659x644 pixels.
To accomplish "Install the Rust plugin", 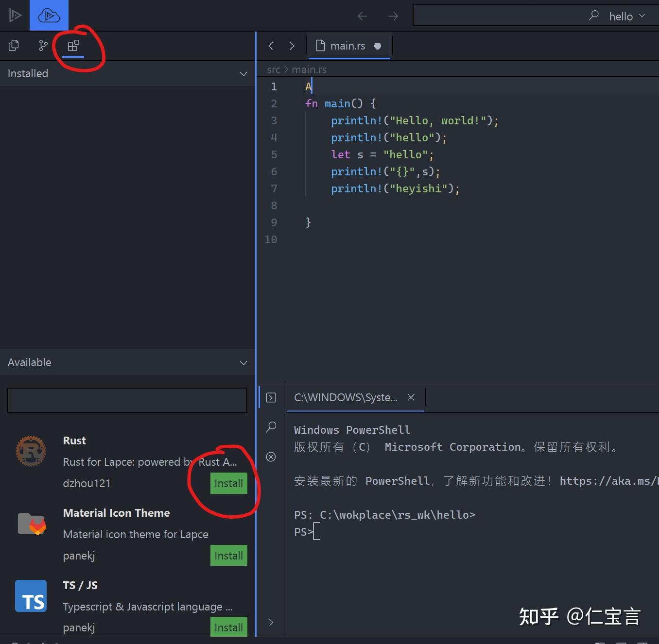I will [x=228, y=483].
